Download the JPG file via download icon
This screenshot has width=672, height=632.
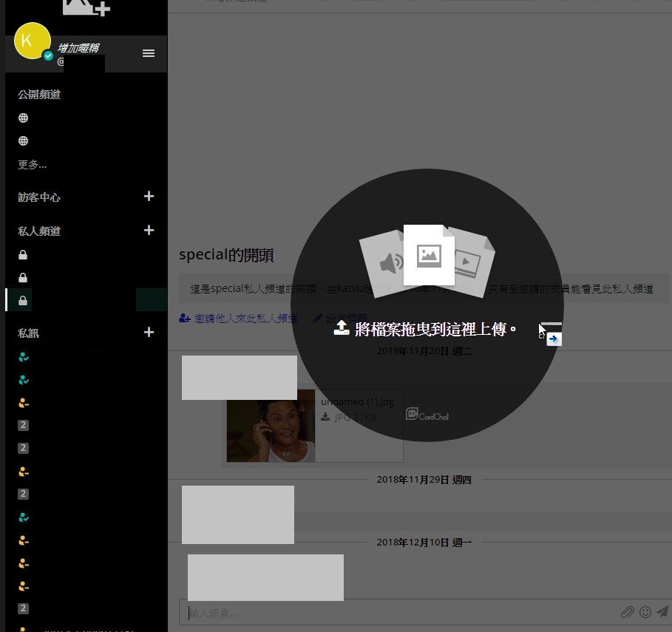coord(325,417)
